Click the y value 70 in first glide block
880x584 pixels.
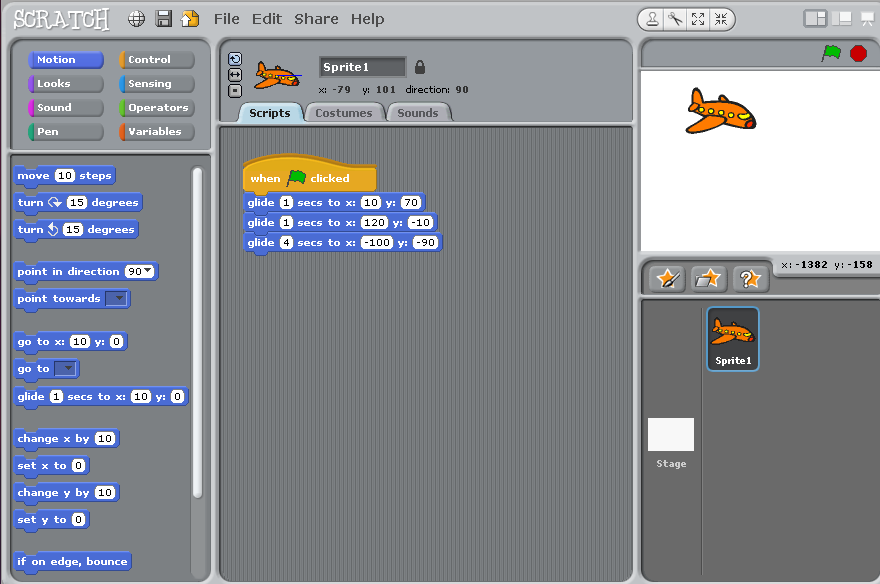411,203
